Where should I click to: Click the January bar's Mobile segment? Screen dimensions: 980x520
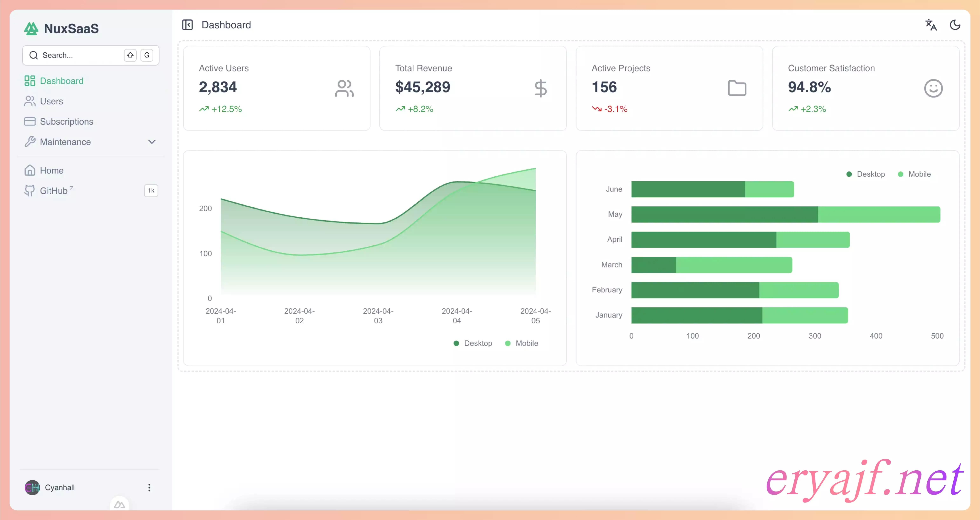click(805, 315)
